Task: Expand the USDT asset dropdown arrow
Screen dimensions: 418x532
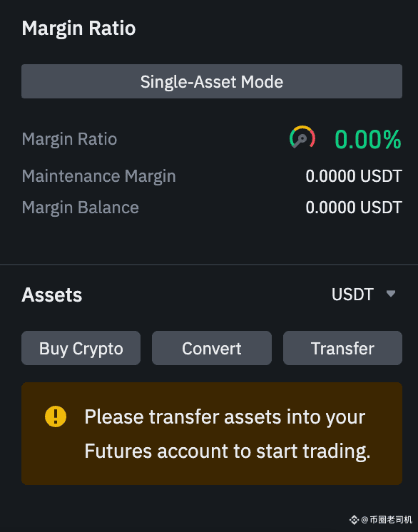Action: tap(391, 294)
